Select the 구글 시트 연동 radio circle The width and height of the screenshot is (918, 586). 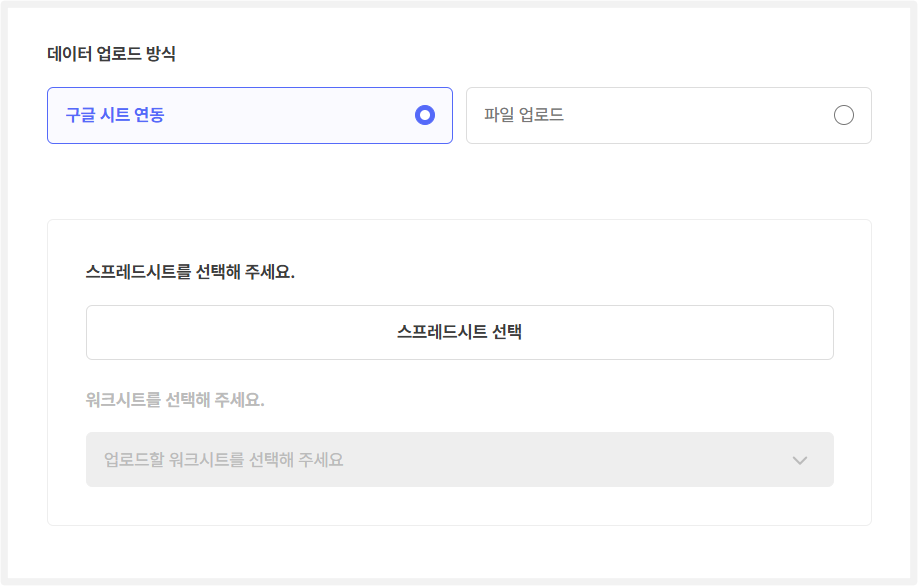pyautogui.click(x=425, y=115)
